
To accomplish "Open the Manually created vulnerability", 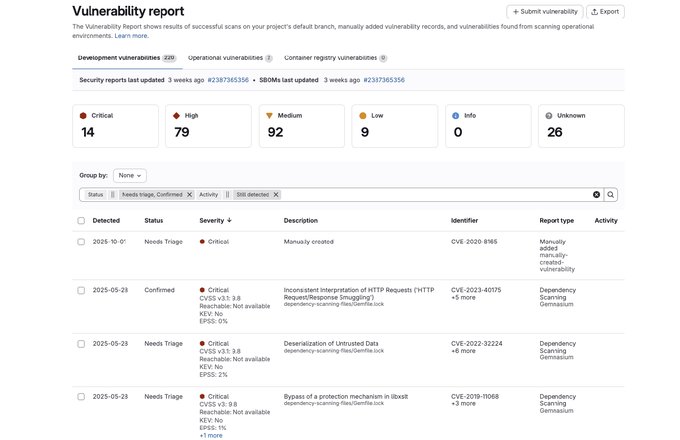I will click(308, 242).
